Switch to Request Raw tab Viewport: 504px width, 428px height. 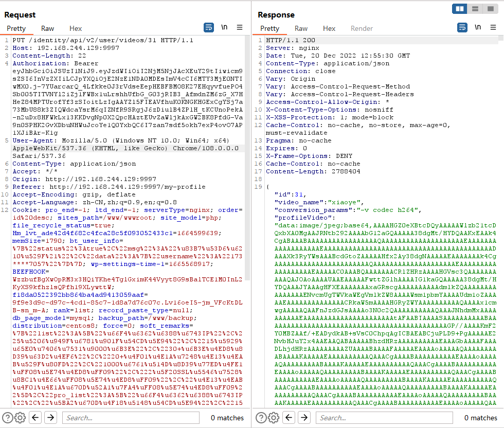pyautogui.click(x=47, y=29)
